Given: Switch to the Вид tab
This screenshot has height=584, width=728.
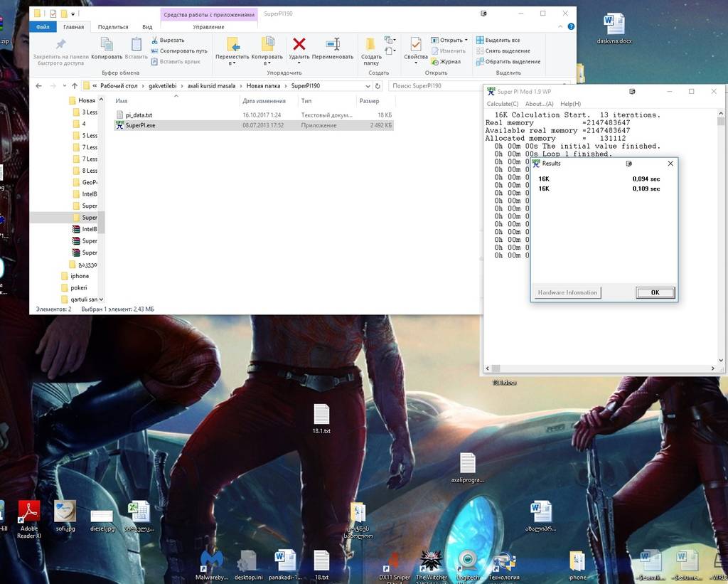Looking at the screenshot, I should click(147, 27).
